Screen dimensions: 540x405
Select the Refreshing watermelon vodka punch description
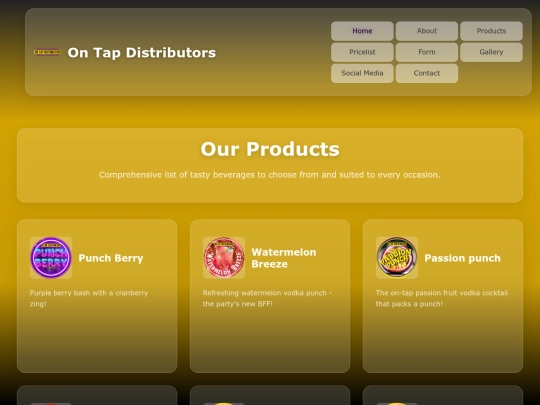click(x=267, y=298)
